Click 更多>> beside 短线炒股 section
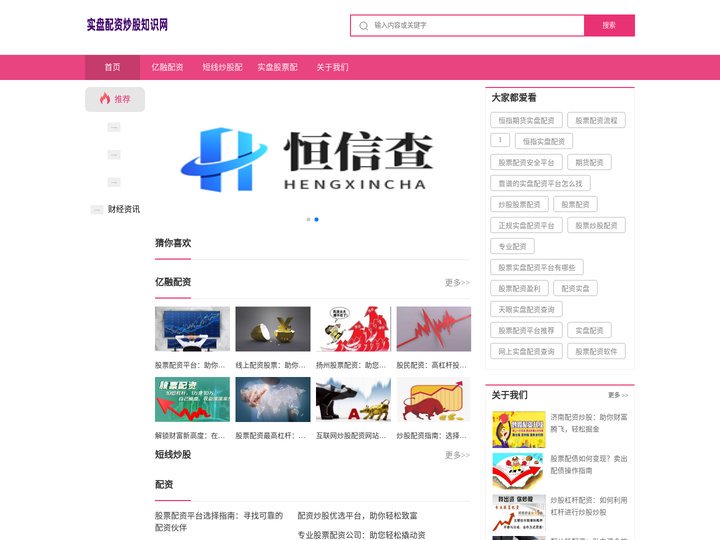 click(x=457, y=455)
